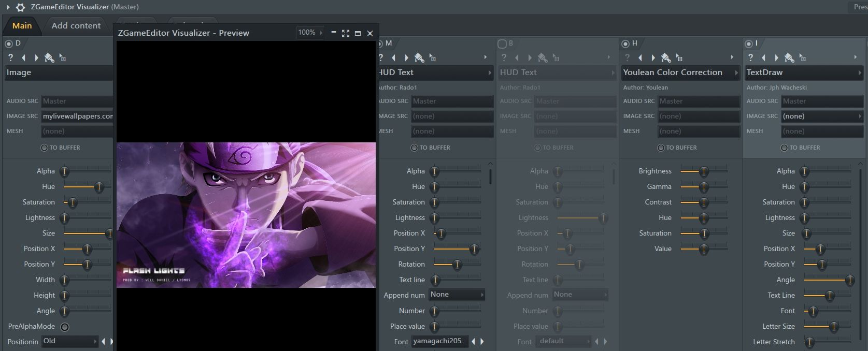868x351 pixels.
Task: Open the layer H menu arrow
Action: (732, 57)
